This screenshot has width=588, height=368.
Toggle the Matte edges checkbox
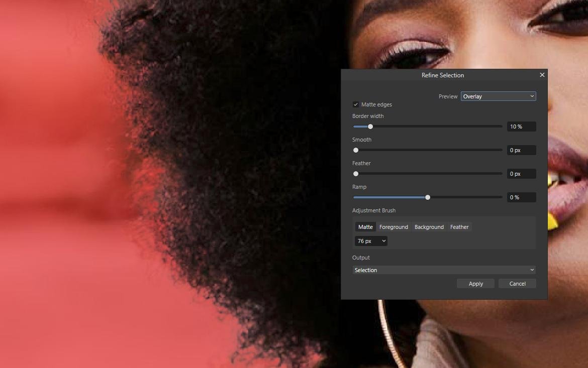pyautogui.click(x=355, y=104)
